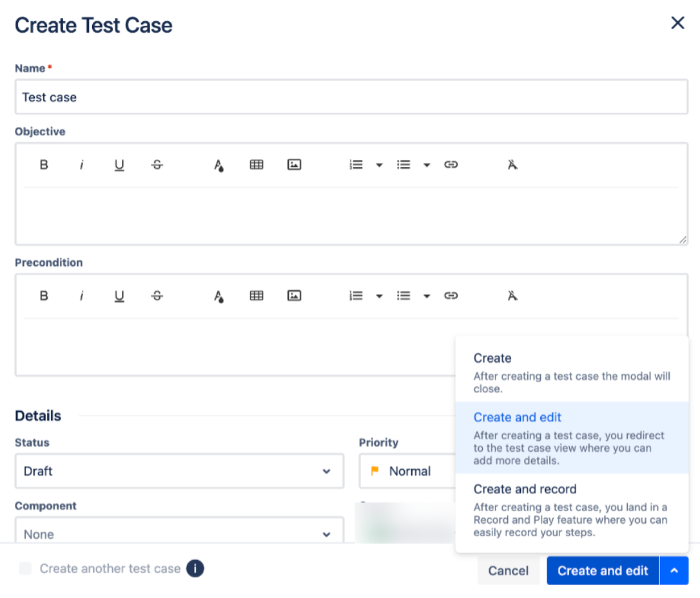This screenshot has height=598, width=700.
Task: Underline text in the Precondition editor
Action: 119,296
